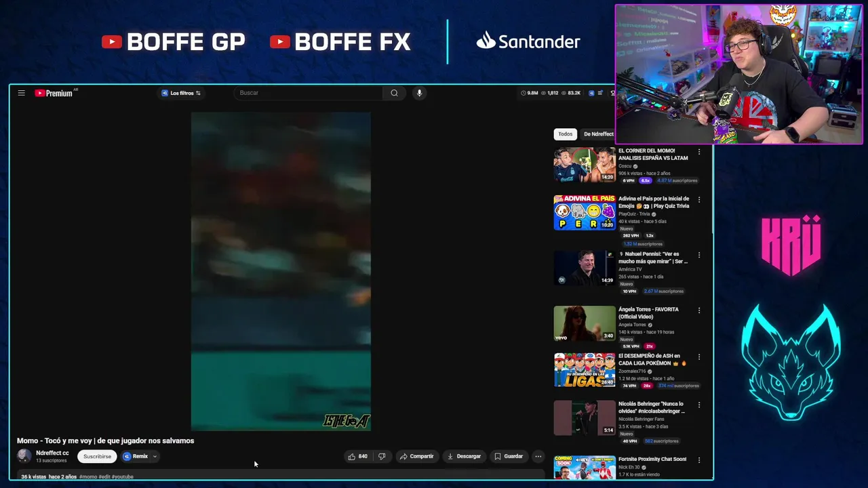Screen dimensions: 868x488
Task: Click the video player area
Action: click(x=281, y=271)
